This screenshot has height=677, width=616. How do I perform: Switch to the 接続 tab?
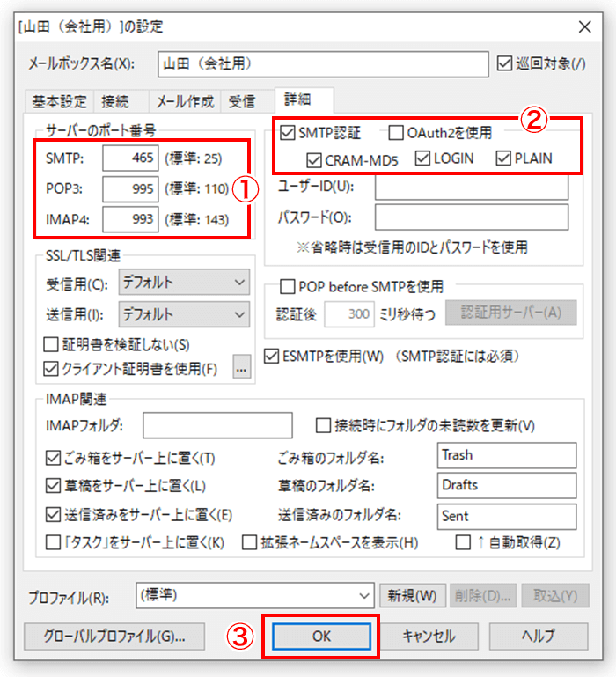pyautogui.click(x=114, y=101)
